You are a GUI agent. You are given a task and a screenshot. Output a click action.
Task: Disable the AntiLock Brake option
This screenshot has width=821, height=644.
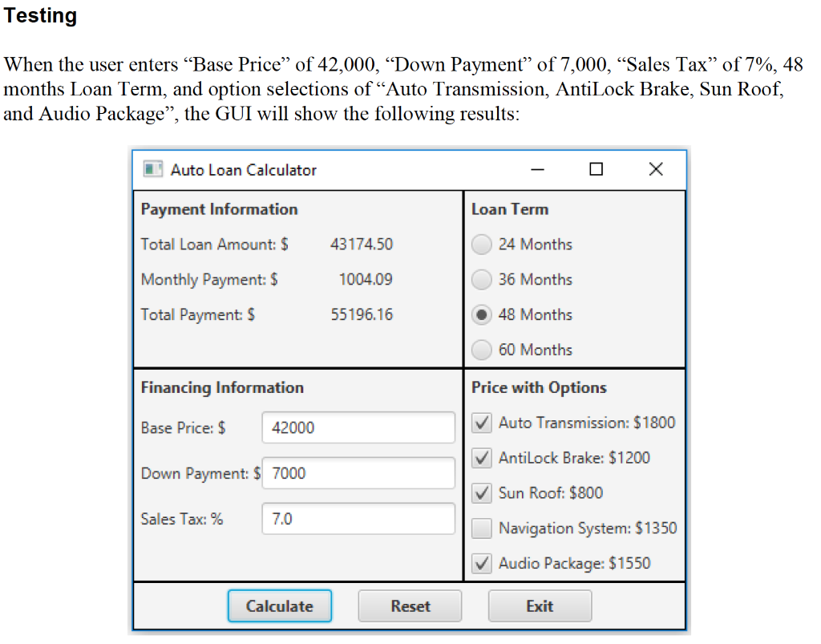pyautogui.click(x=481, y=458)
